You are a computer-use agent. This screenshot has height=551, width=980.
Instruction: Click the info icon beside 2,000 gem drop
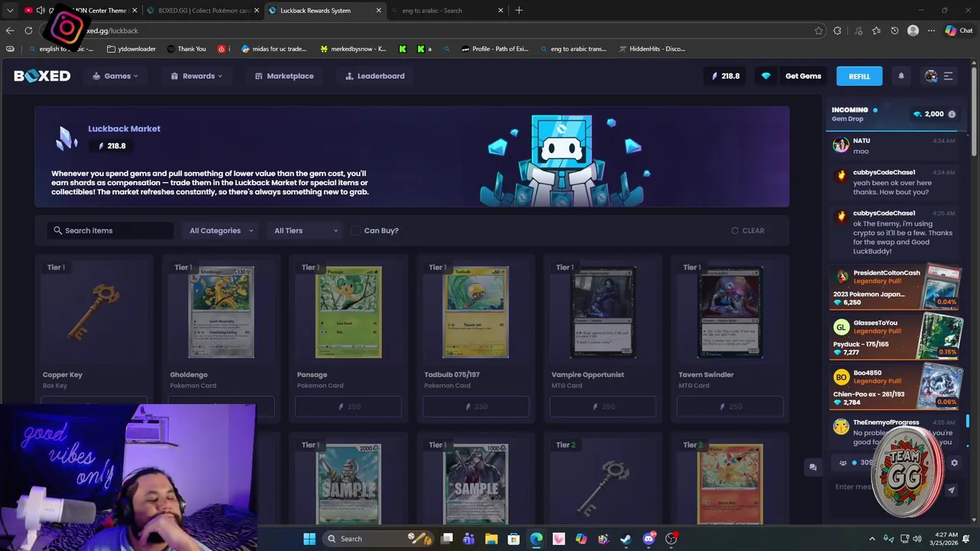tap(952, 114)
